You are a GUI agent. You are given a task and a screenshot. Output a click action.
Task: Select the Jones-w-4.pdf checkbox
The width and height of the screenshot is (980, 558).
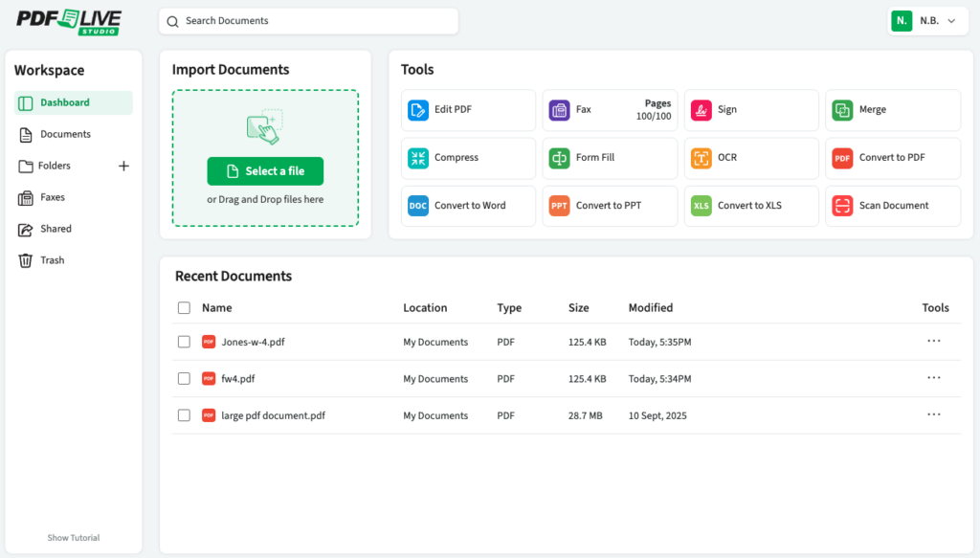coord(184,342)
